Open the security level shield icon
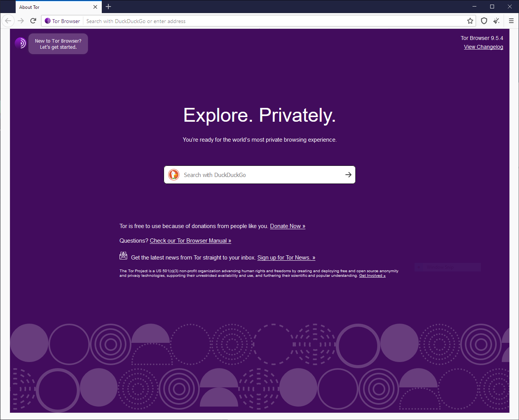 (x=484, y=21)
